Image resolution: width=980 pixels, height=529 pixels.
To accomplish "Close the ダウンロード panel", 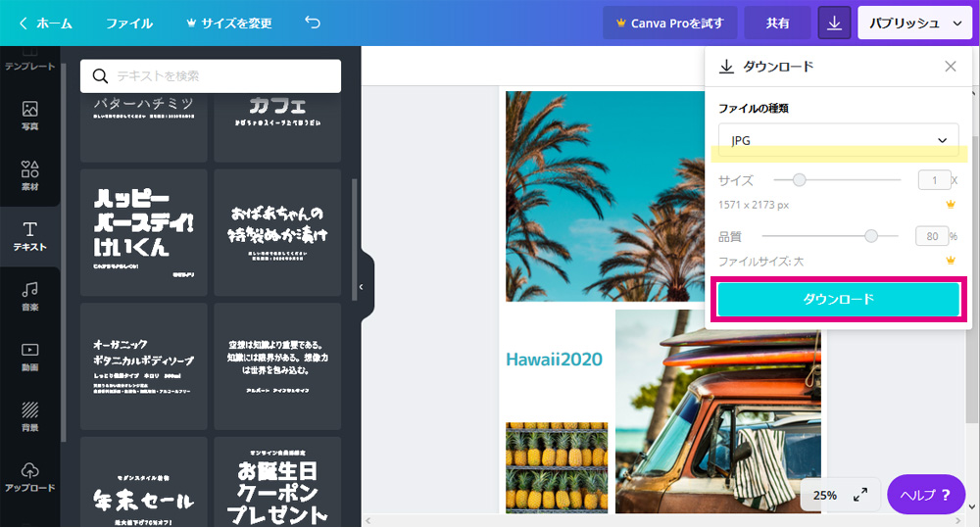I will tap(950, 67).
